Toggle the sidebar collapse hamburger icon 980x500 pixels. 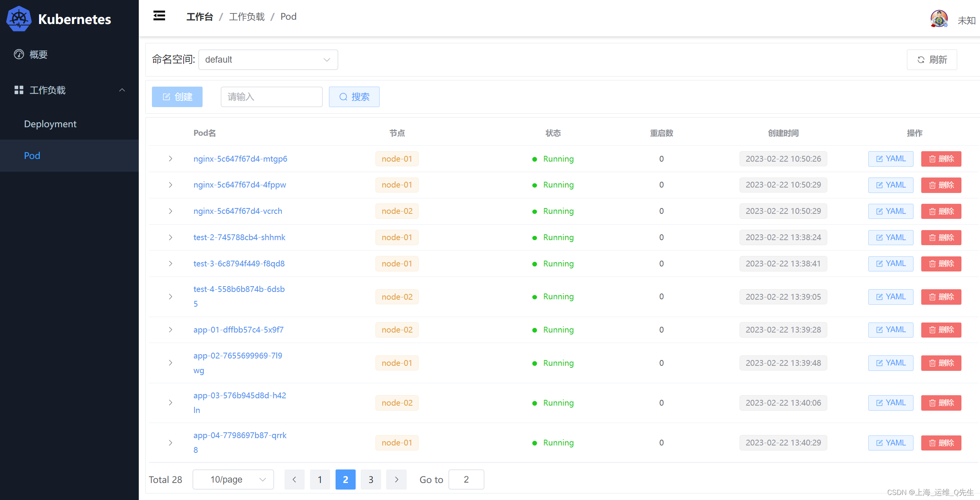click(x=159, y=16)
